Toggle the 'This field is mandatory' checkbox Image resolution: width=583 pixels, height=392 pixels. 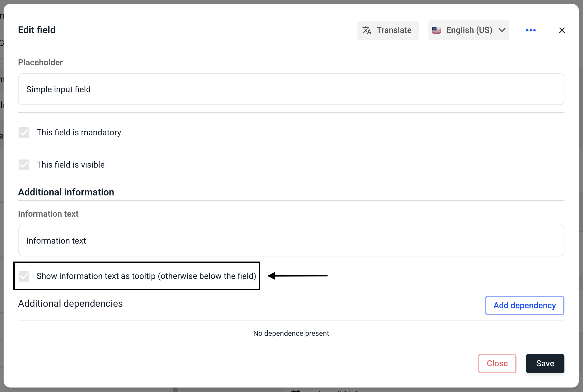click(x=24, y=133)
